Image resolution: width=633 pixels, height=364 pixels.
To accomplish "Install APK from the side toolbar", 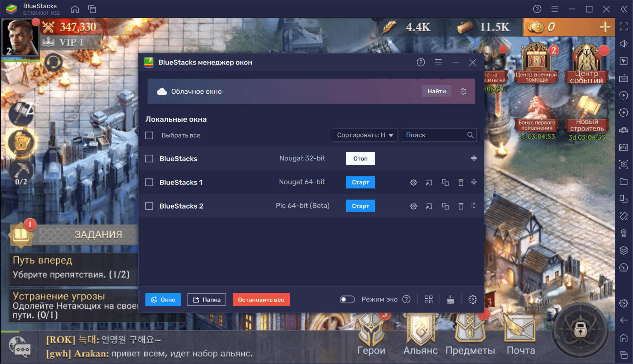I will tap(624, 147).
